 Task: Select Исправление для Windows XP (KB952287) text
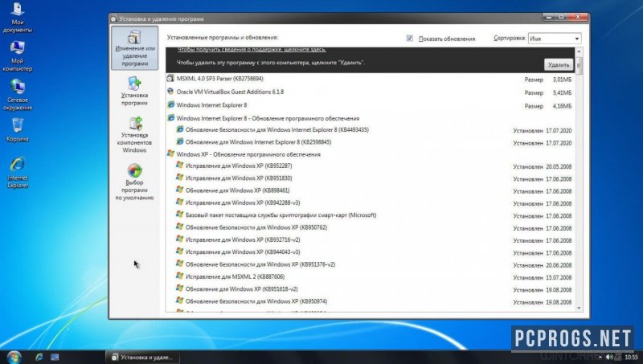point(239,166)
